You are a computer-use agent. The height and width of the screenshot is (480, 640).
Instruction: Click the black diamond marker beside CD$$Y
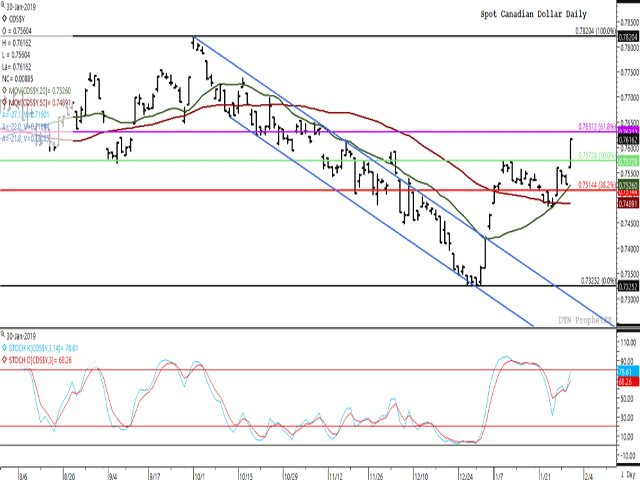point(4,19)
